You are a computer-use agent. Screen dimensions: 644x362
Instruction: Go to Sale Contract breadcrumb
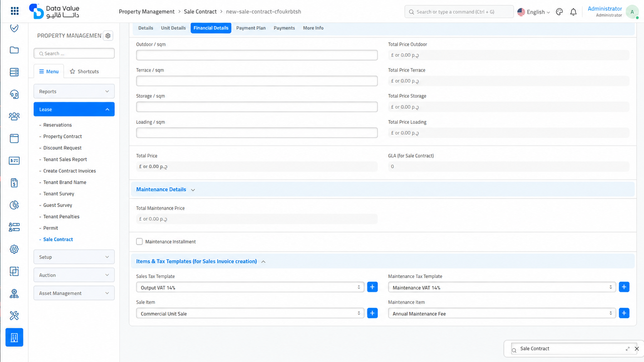click(200, 12)
